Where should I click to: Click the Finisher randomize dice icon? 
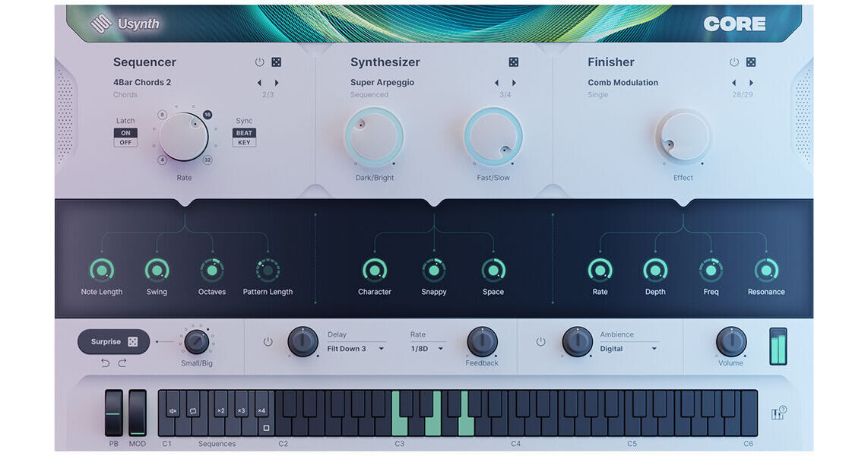click(x=751, y=62)
